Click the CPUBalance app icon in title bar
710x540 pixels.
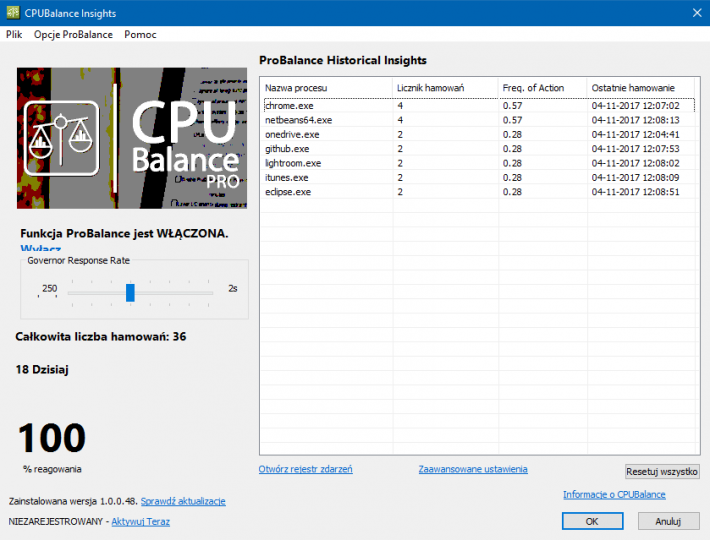13,13
